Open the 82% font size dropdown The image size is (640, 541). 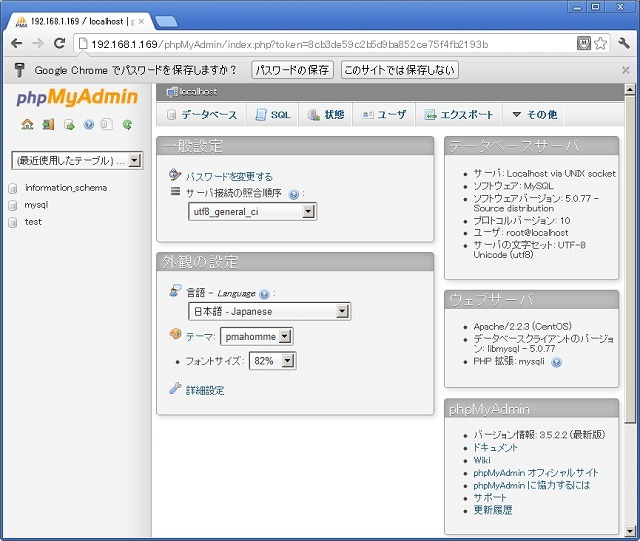pos(272,361)
